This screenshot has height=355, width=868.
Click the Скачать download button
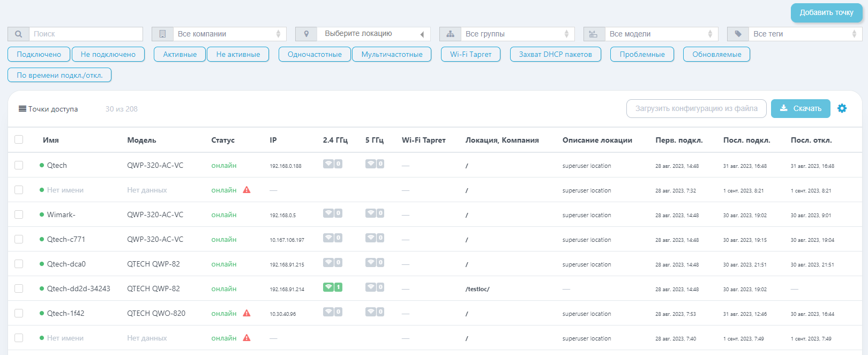click(x=800, y=108)
